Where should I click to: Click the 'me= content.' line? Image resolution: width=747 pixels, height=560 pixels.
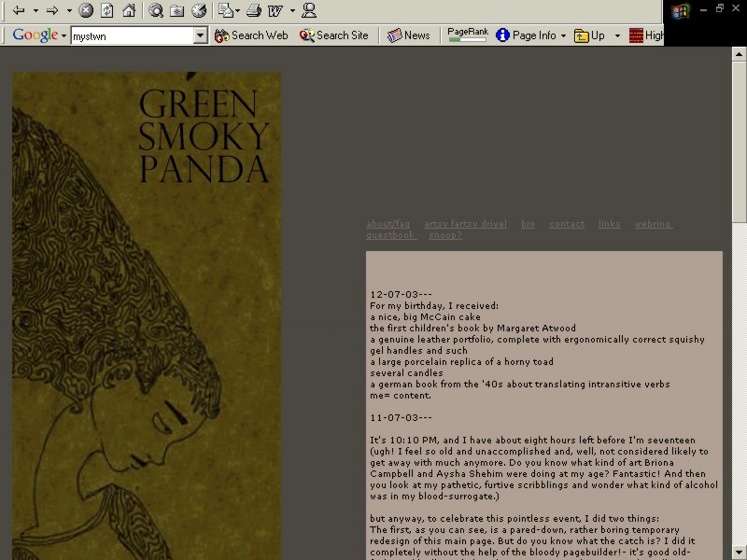click(x=401, y=395)
